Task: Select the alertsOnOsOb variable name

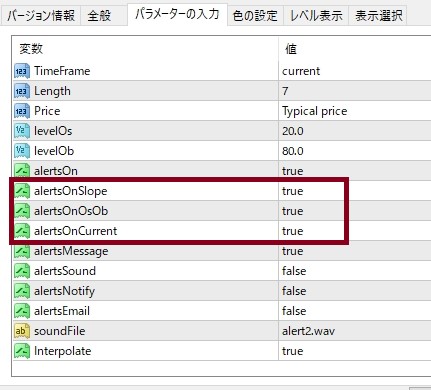Action: coord(71,211)
